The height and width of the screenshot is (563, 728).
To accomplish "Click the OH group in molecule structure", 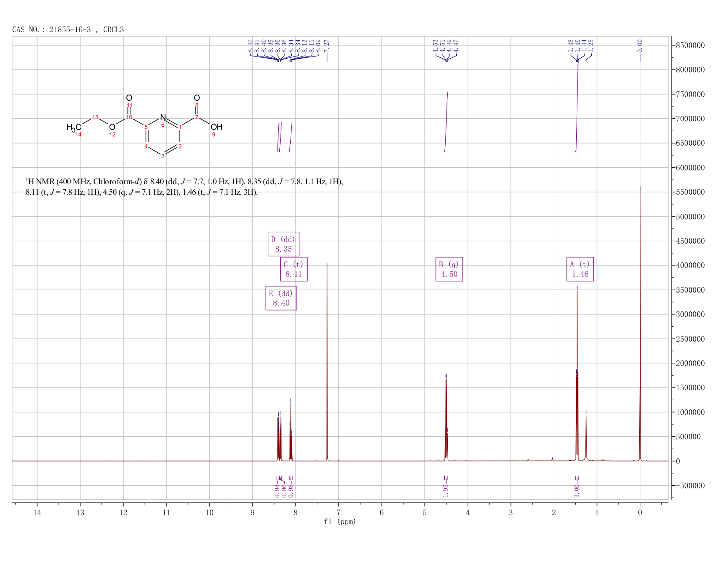I will 216,127.
